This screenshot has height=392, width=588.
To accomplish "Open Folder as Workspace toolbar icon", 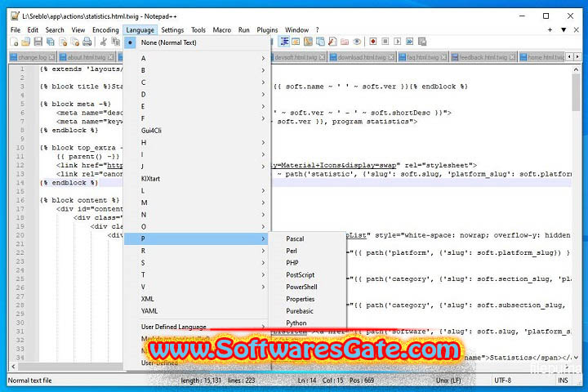I will point(345,42).
